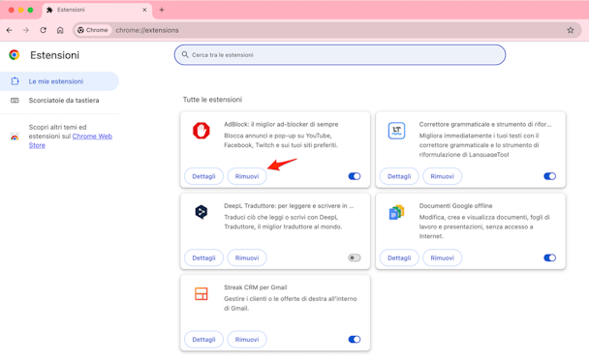The image size is (589, 364).
Task: Open Dettagli for Documenti Google offline
Action: (399, 258)
